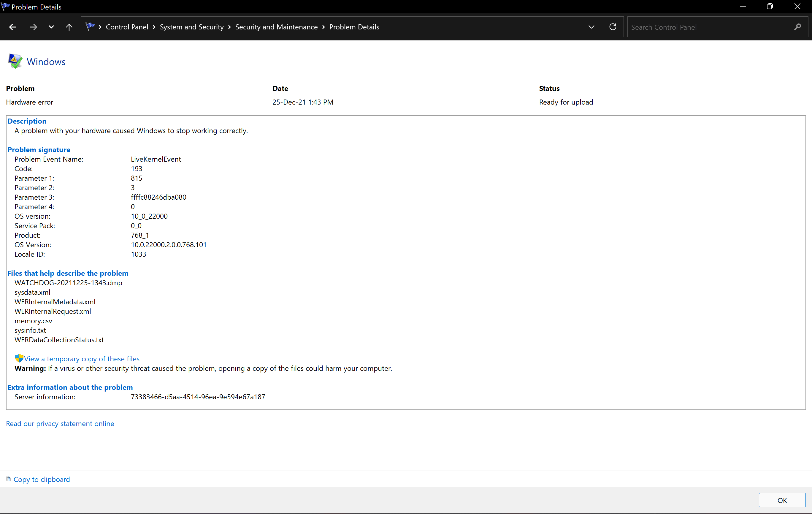This screenshot has width=812, height=514.
Task: Click the clipboard icon beside Copy link
Action: coord(8,479)
